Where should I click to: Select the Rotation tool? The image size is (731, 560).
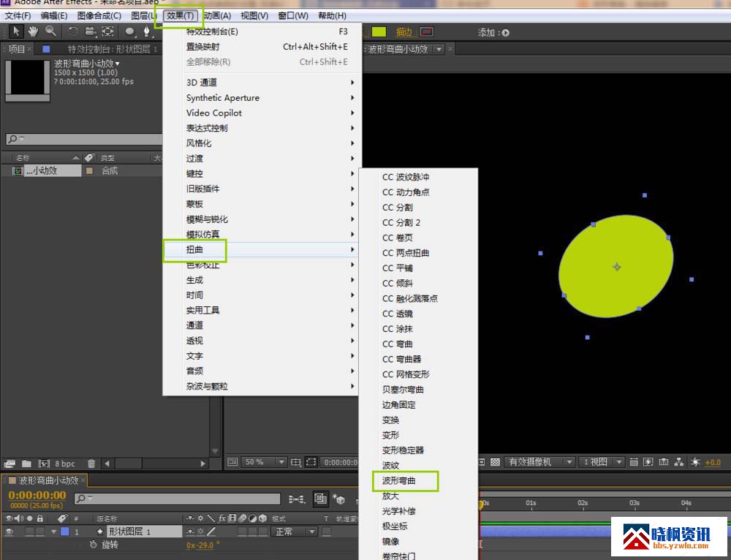point(72,31)
